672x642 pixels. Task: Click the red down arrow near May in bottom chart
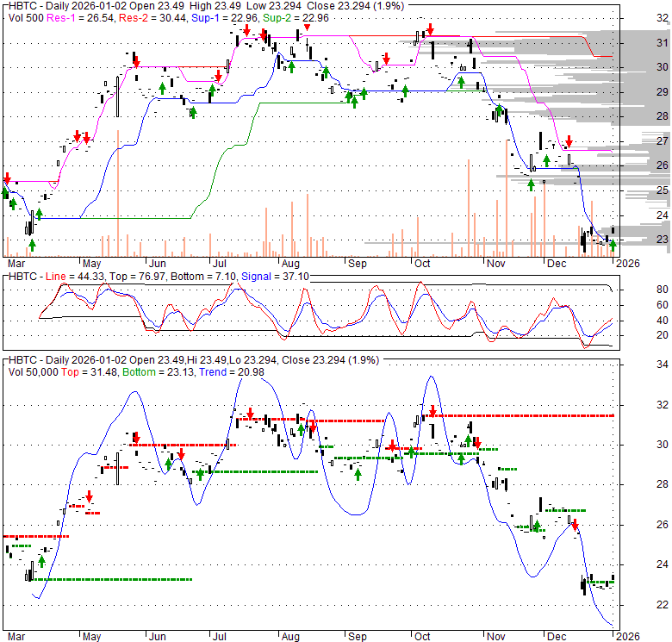tap(89, 497)
